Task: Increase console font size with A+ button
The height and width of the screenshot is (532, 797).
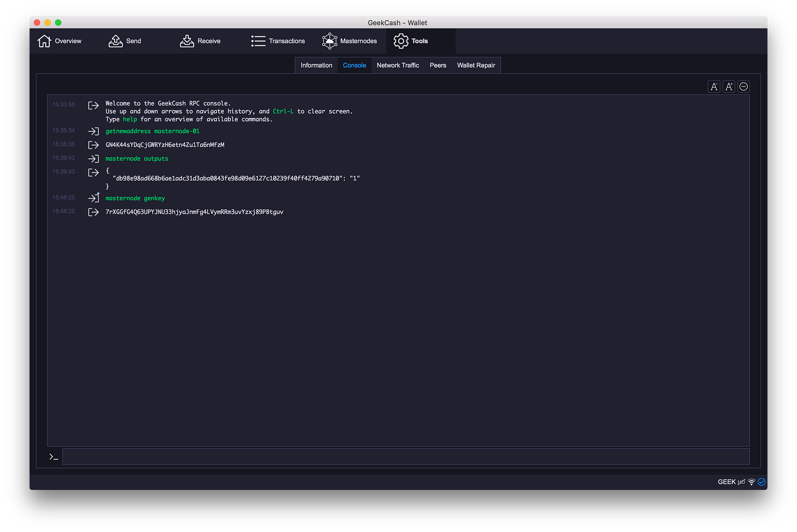Action: (729, 87)
